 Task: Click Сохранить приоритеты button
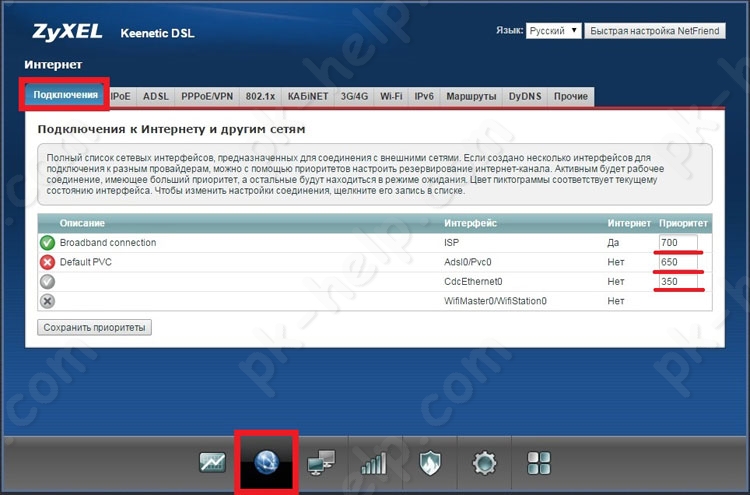(94, 328)
